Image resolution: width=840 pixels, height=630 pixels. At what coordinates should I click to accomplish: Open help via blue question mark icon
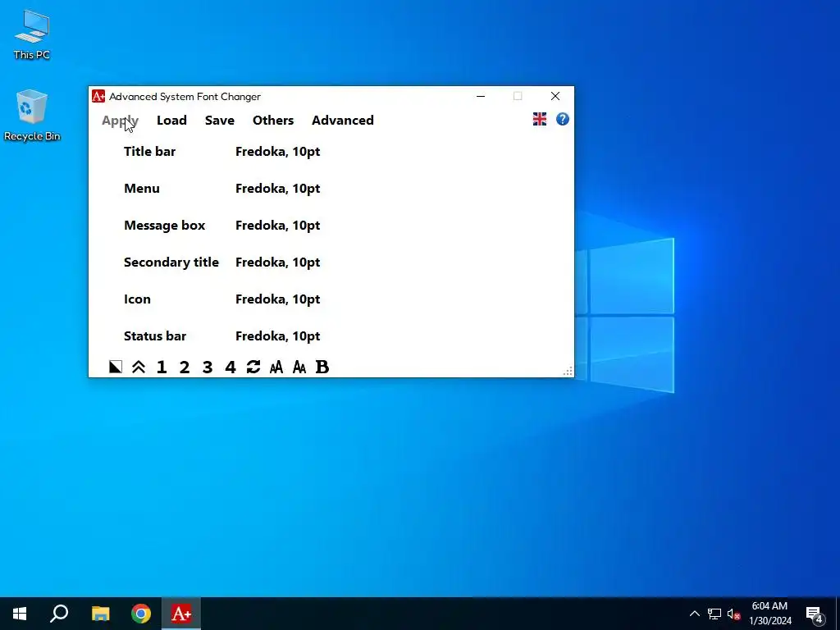(563, 119)
